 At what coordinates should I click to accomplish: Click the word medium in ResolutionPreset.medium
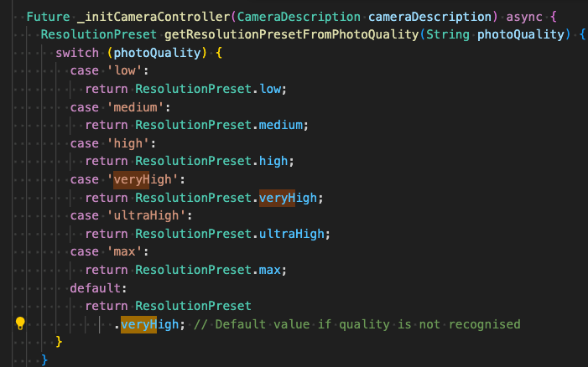(284, 125)
